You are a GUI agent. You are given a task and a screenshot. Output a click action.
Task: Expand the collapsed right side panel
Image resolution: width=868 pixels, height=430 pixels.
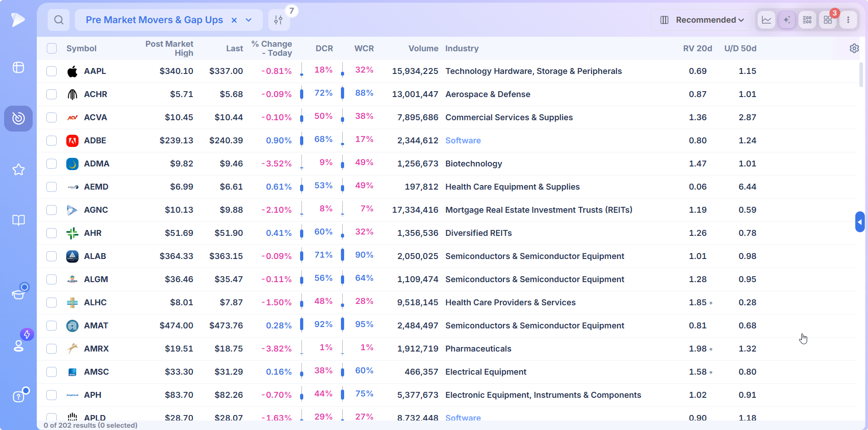click(x=859, y=222)
